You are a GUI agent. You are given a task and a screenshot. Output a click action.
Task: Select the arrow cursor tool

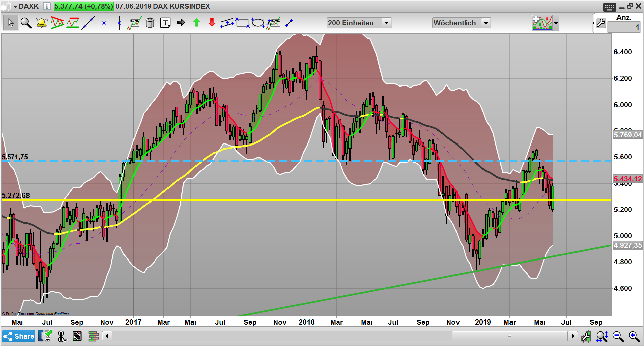pyautogui.click(x=11, y=23)
